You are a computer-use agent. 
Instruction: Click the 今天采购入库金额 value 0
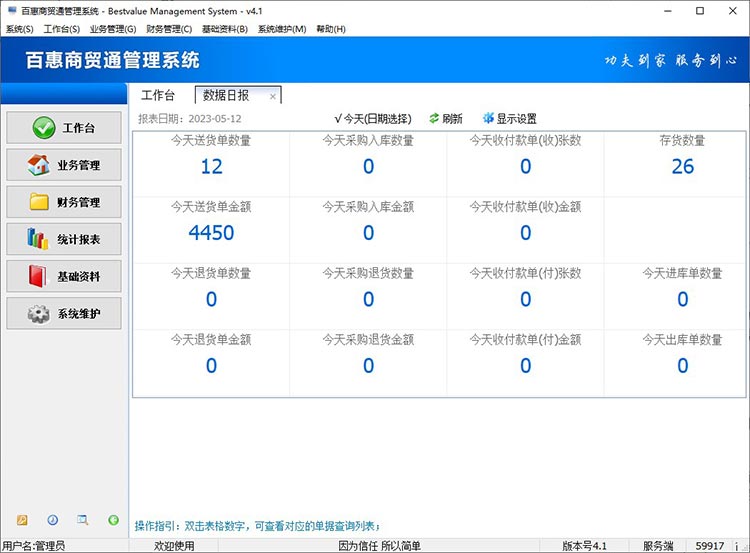pos(368,233)
